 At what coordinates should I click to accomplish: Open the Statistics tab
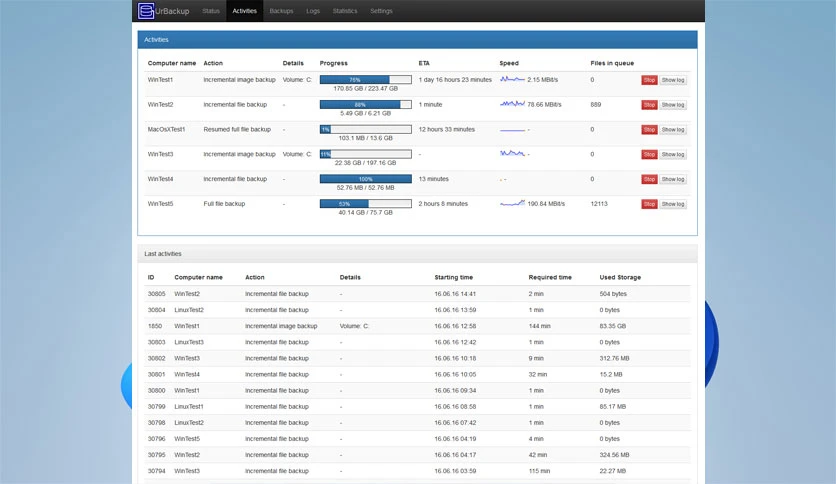(x=345, y=11)
